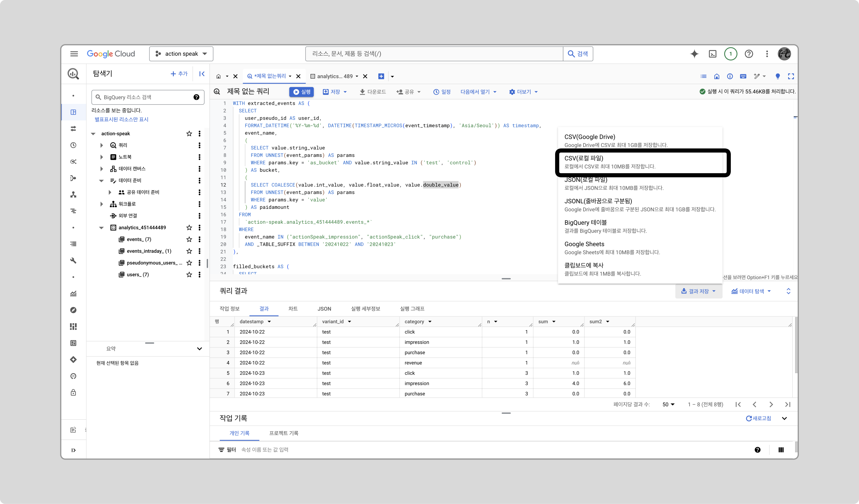Open the 데이터 탐색 dropdown

pos(751,291)
